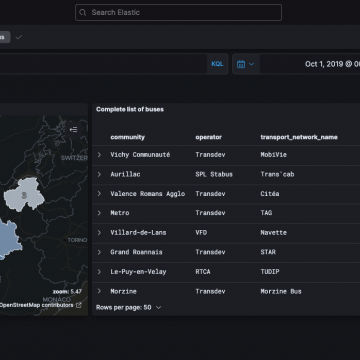
Task: Sort by the community column header
Action: click(x=128, y=137)
